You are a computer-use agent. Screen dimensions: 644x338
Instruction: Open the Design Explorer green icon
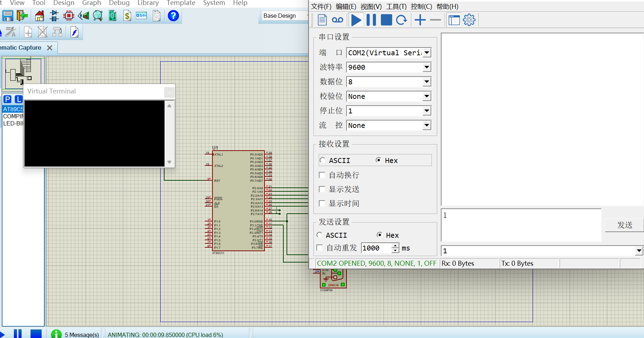coord(112,16)
